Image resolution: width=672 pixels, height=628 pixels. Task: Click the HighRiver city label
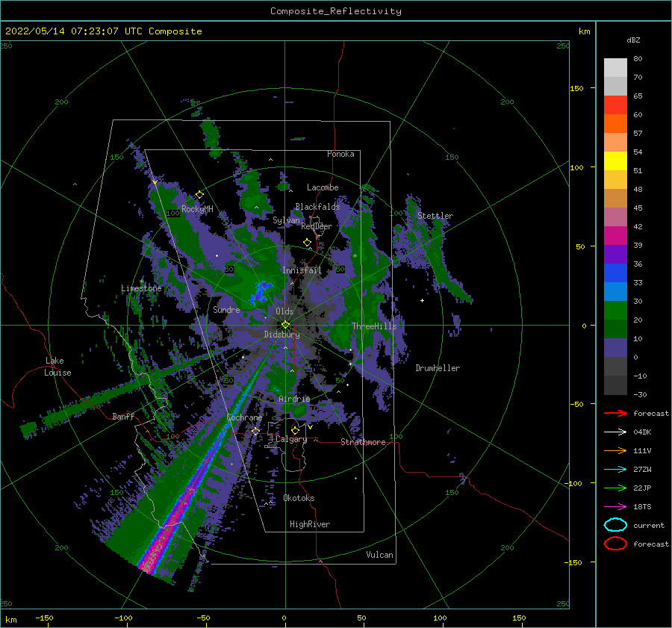[310, 524]
